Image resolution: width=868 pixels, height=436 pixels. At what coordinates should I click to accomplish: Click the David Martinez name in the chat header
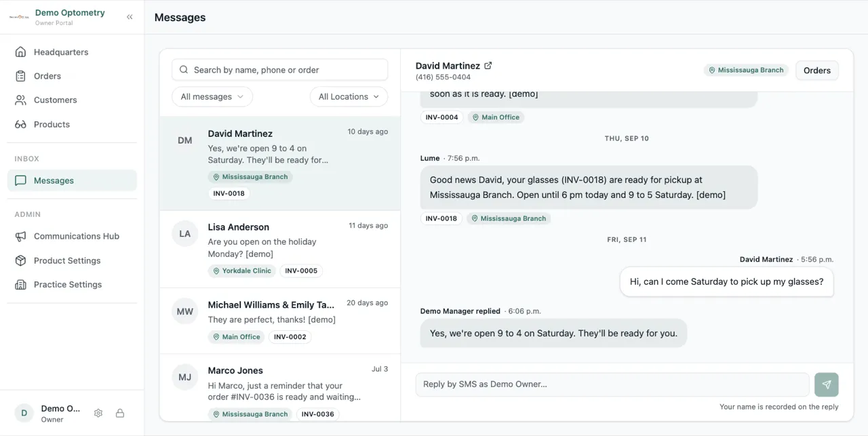click(448, 66)
